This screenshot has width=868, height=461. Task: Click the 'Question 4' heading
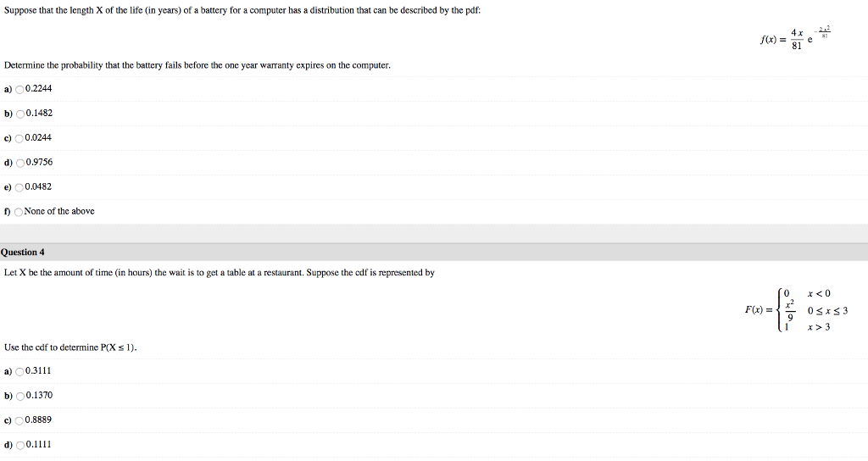pos(23,252)
